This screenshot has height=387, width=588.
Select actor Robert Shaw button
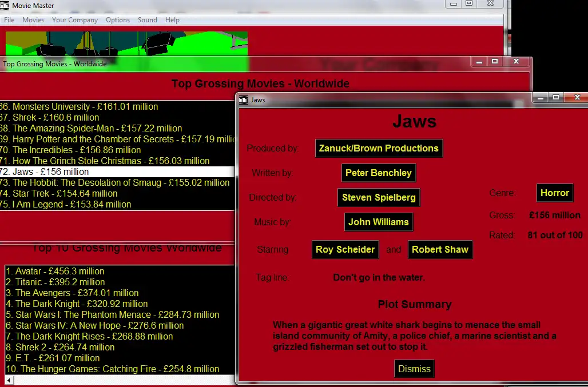pyautogui.click(x=440, y=249)
